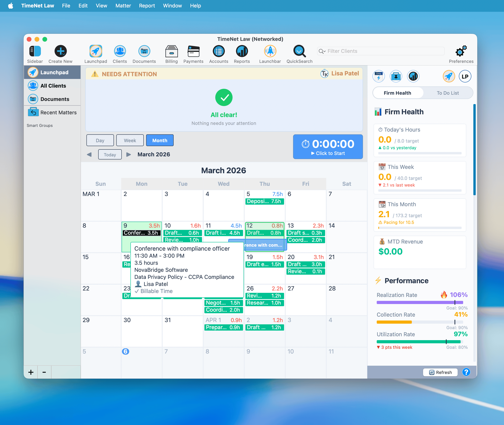
Task: Switch to the To Do List tab
Action: 447,93
